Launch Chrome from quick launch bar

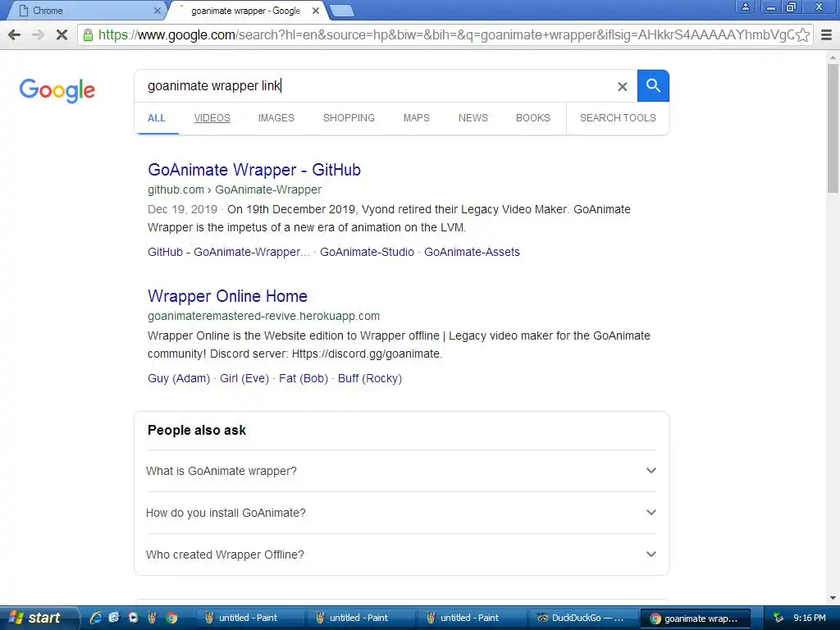click(172, 618)
